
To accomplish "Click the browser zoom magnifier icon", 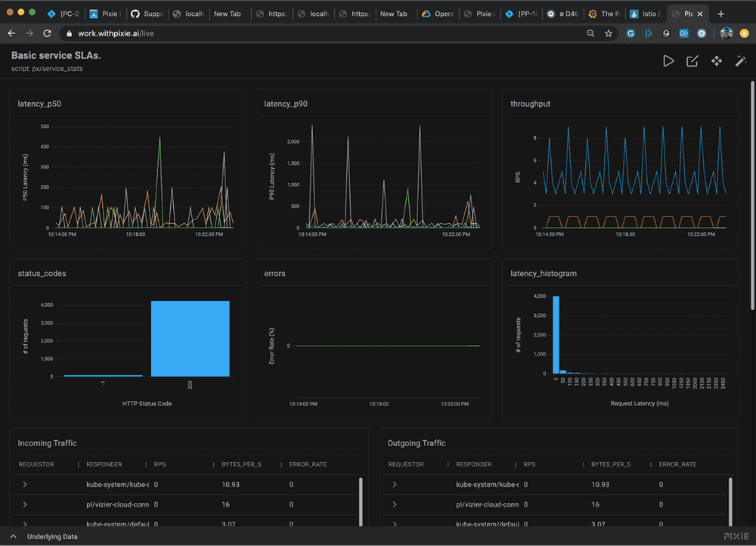I will pos(590,33).
